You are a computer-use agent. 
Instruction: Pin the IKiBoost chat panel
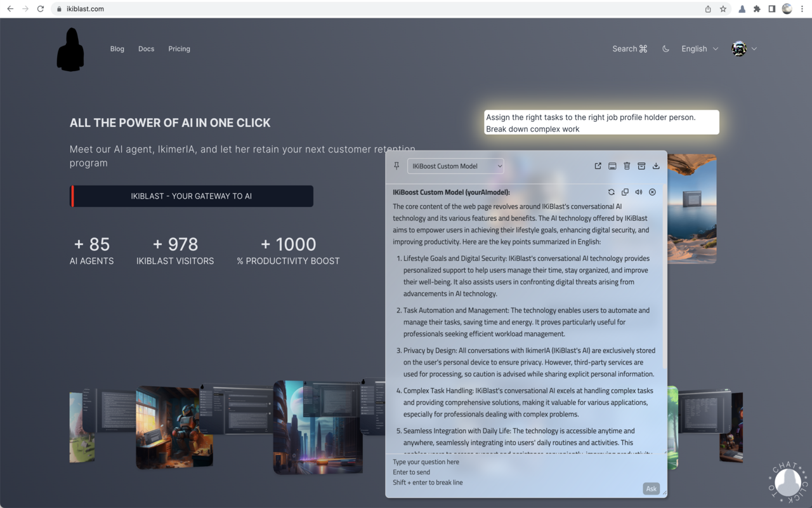point(396,166)
